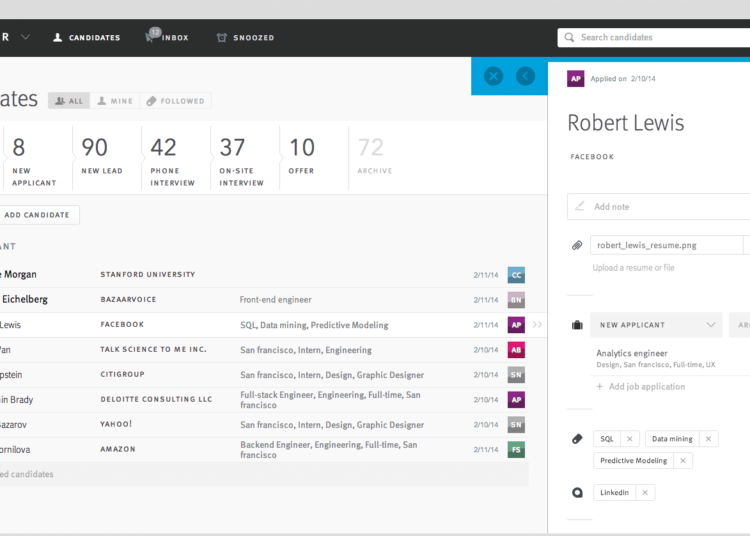Open the New Applicant stage dropdown
The height and width of the screenshot is (536, 750).
point(656,325)
